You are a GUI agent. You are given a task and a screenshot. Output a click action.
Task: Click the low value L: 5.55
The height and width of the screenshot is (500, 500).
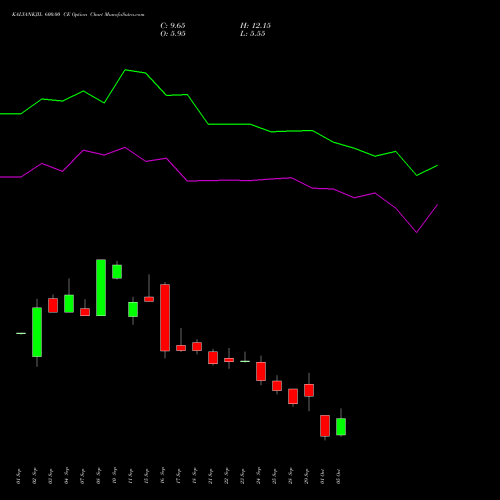click(x=253, y=34)
